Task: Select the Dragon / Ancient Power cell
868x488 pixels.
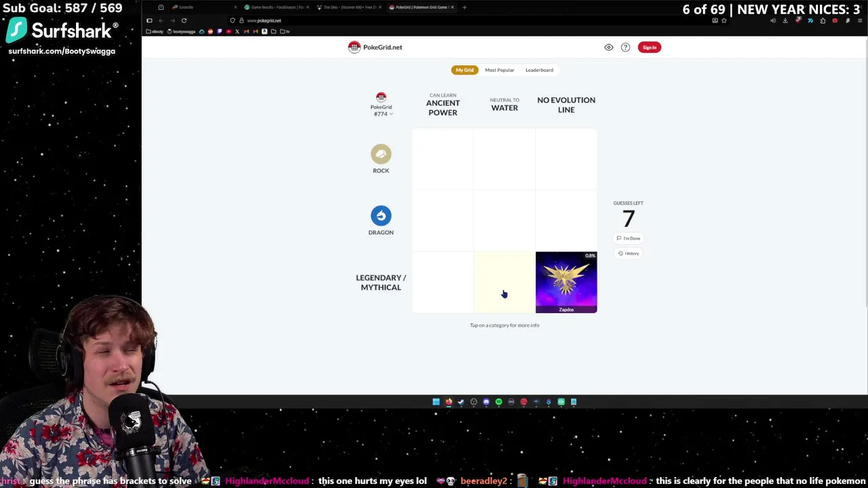Action: (x=443, y=220)
